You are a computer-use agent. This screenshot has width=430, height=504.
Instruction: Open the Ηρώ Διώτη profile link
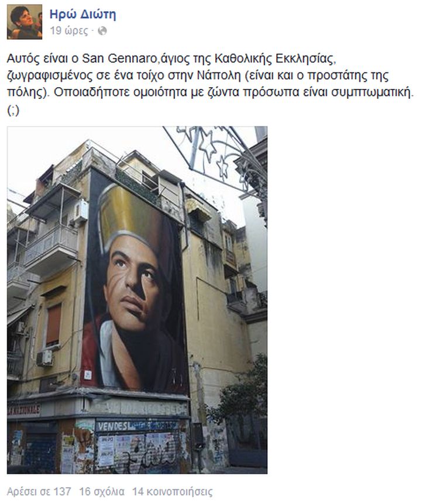(83, 15)
